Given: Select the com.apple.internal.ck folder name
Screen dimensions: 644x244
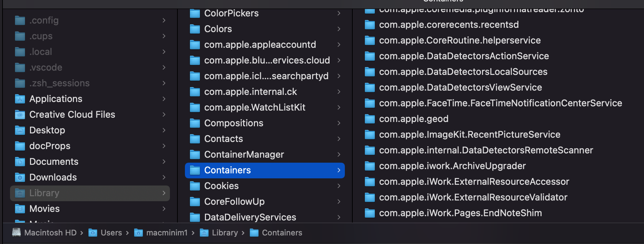Looking at the screenshot, I should point(250,92).
